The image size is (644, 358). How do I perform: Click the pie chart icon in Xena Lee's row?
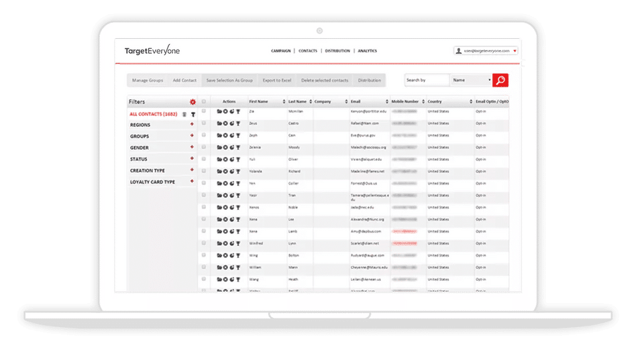(x=232, y=219)
